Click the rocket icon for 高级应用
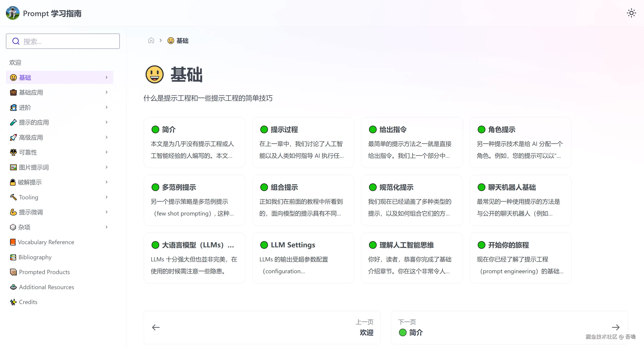The image size is (644, 348). pyautogui.click(x=13, y=138)
